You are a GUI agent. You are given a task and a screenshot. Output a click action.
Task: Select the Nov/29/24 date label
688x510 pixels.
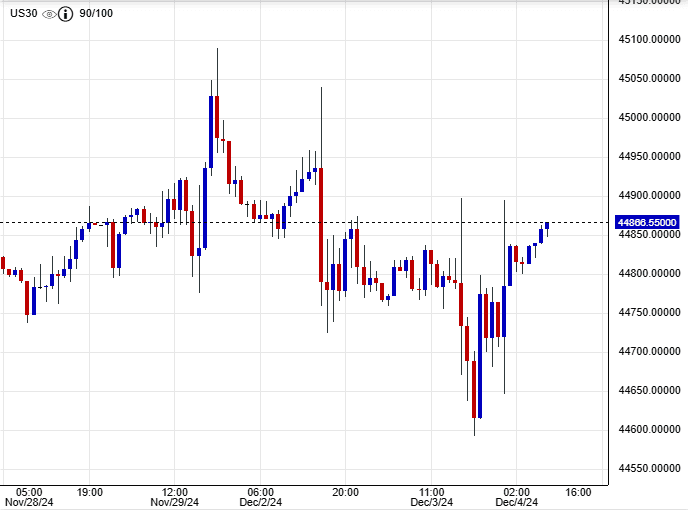(x=176, y=503)
